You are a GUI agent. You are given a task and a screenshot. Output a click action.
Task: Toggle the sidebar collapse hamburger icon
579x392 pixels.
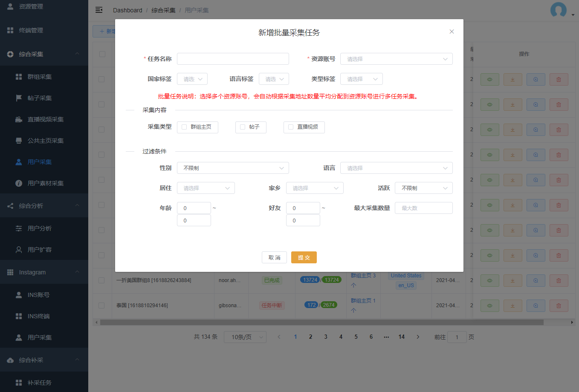99,10
